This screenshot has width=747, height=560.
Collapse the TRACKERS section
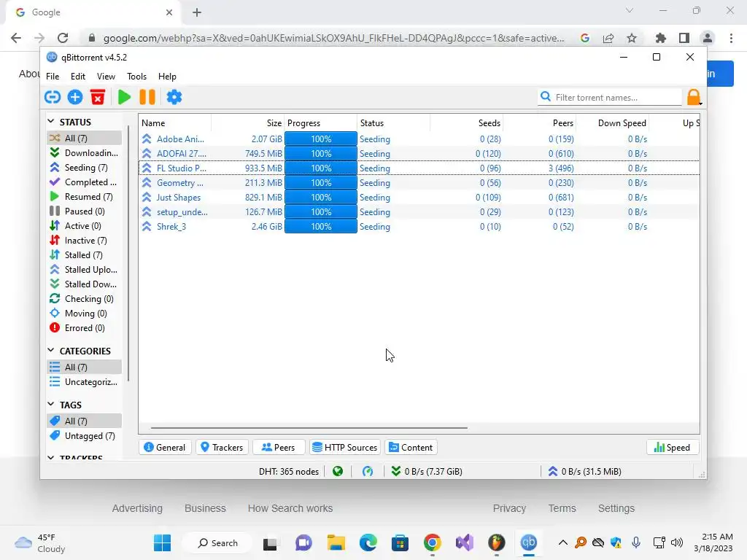click(x=51, y=457)
